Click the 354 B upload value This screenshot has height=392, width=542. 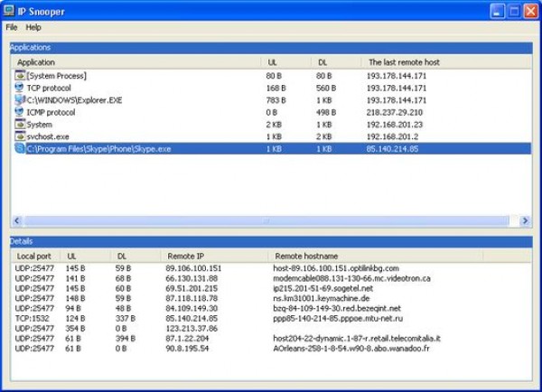[x=75, y=329]
